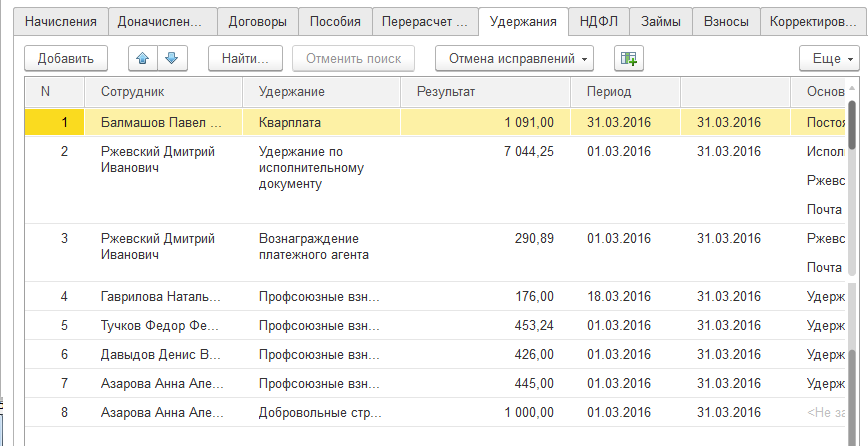Open the НДФЛ tab
Viewport: 868px width, 446px height.
[599, 21]
